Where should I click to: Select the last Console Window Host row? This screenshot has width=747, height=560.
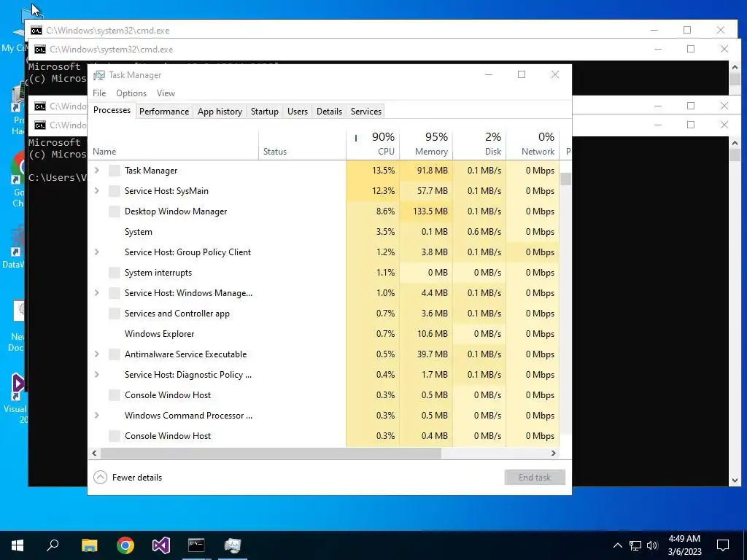pyautogui.click(x=324, y=436)
